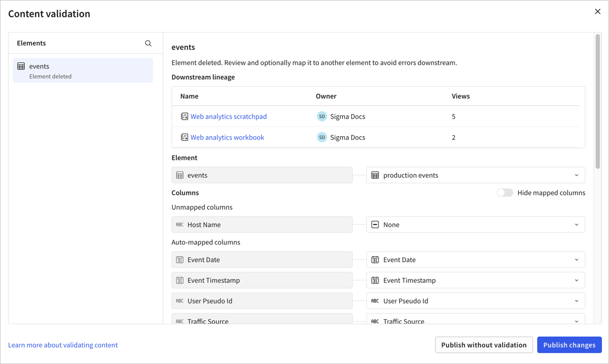Image resolution: width=609 pixels, height=364 pixels.
Task: Click the None mapping icon for Host Name
Action: [375, 224]
